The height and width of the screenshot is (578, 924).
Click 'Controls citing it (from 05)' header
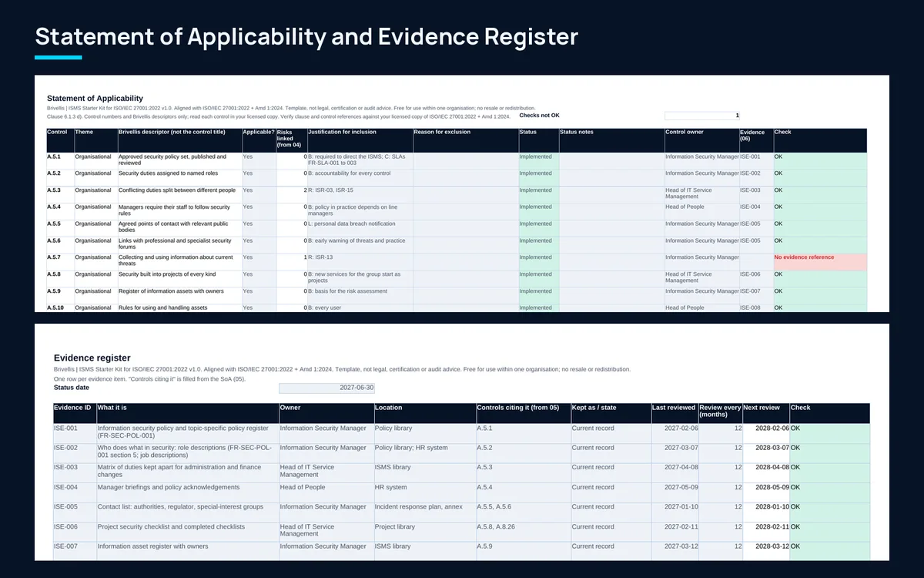523,413
